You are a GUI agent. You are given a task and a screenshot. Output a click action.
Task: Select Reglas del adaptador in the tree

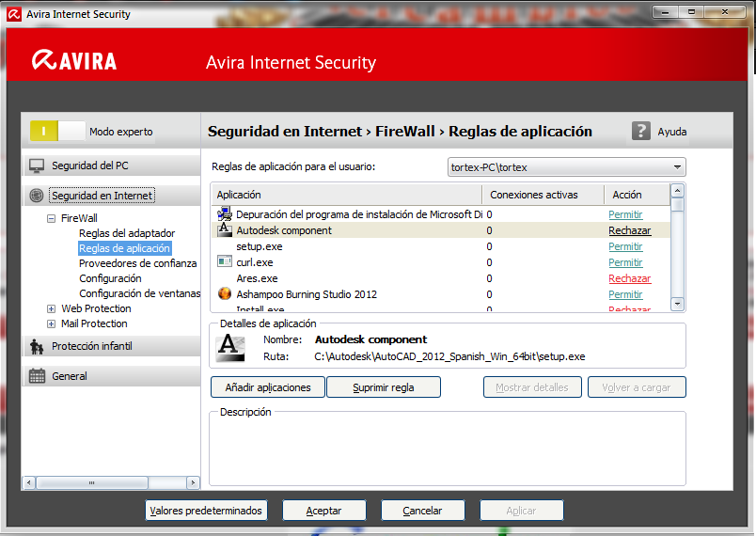pos(127,233)
